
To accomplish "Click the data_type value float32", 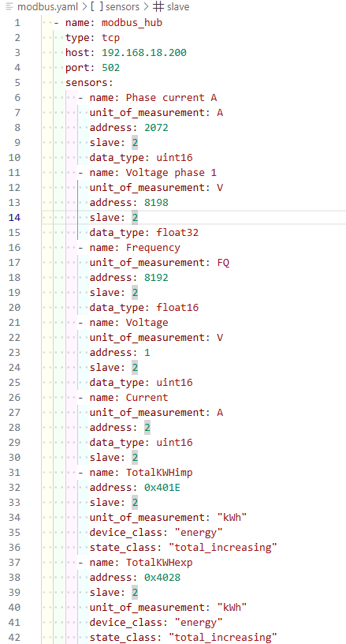I will 177,232.
